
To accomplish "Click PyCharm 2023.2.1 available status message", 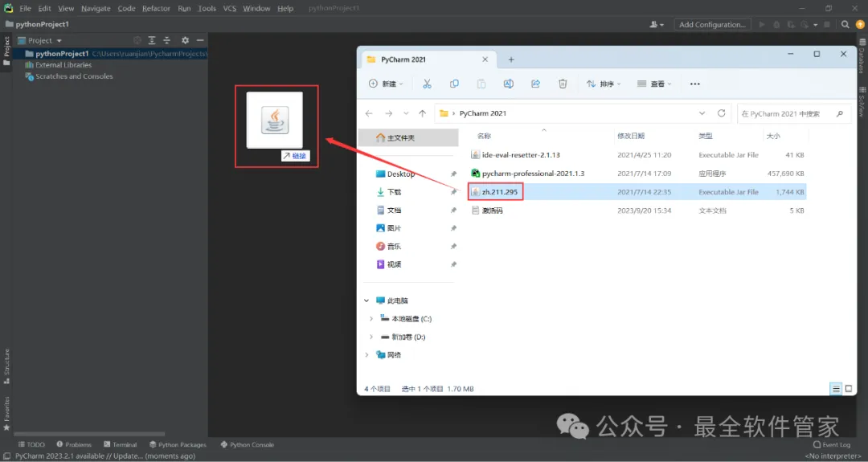I will (105, 456).
